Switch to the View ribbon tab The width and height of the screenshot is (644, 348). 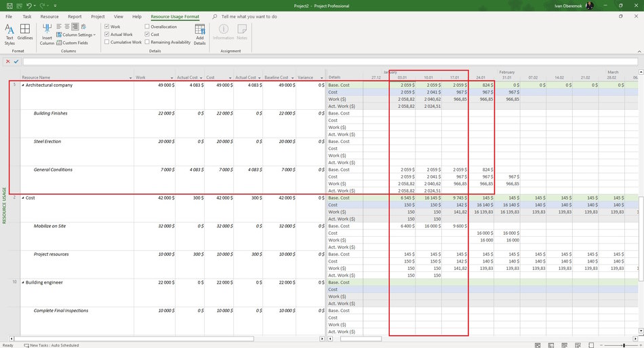118,16
